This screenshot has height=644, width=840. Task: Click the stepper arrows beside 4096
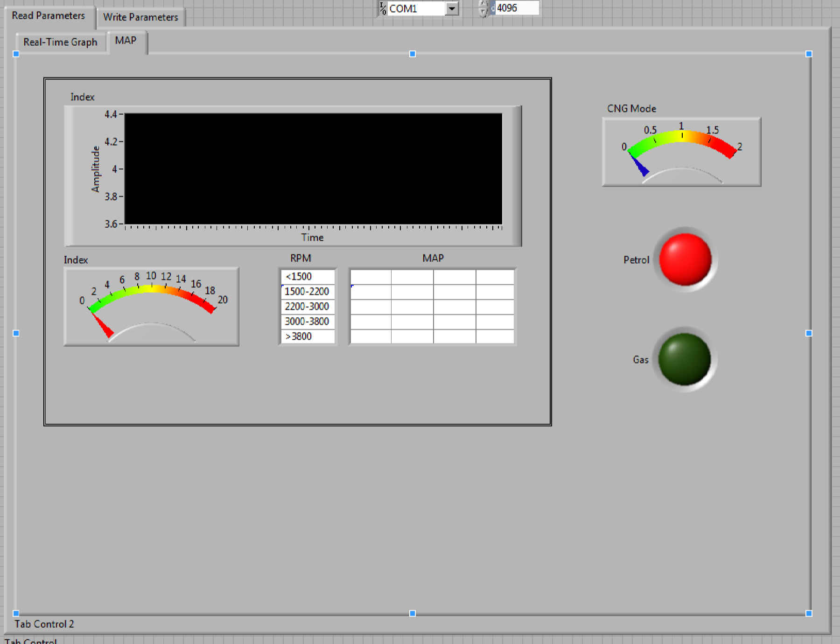(483, 8)
